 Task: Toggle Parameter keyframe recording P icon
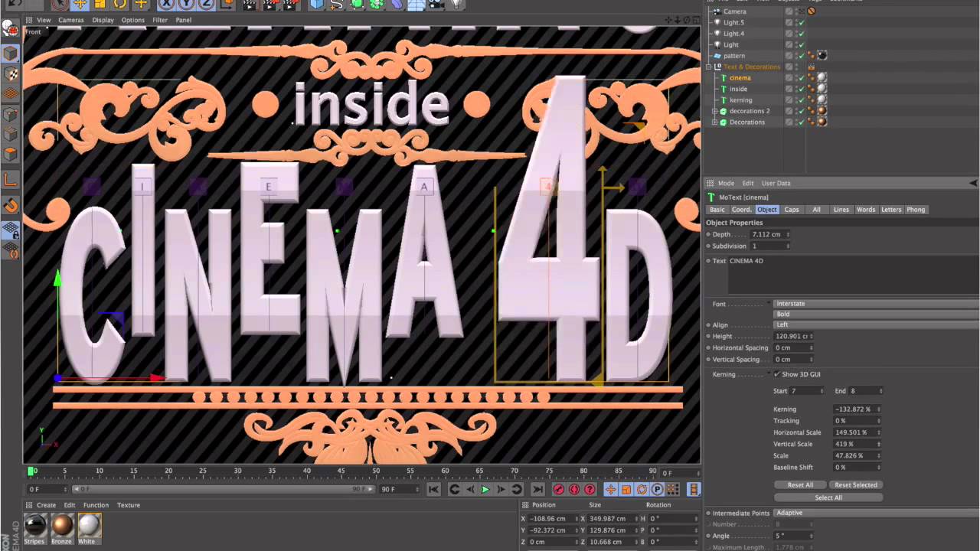658,490
